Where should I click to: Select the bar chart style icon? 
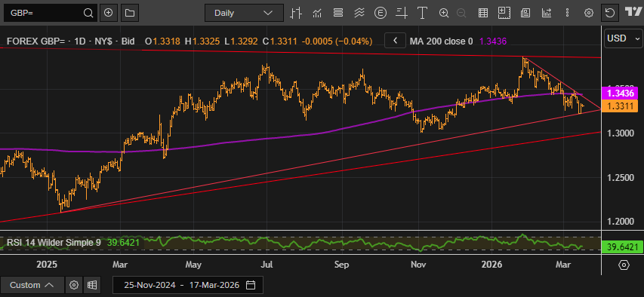coord(296,13)
